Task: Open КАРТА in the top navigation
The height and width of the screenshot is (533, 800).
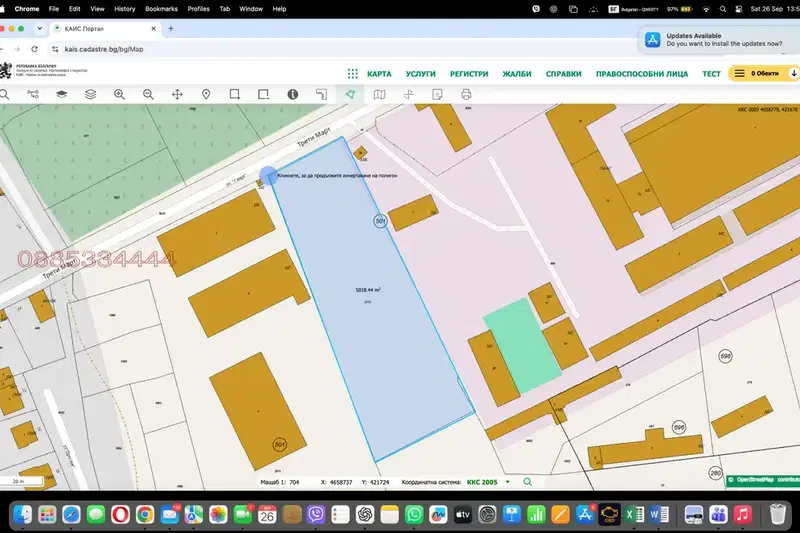Action: pos(379,74)
